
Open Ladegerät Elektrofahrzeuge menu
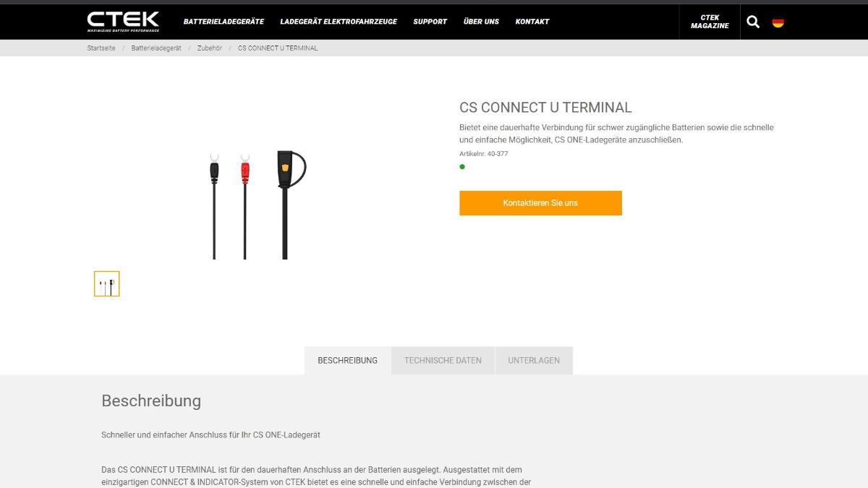tap(339, 22)
